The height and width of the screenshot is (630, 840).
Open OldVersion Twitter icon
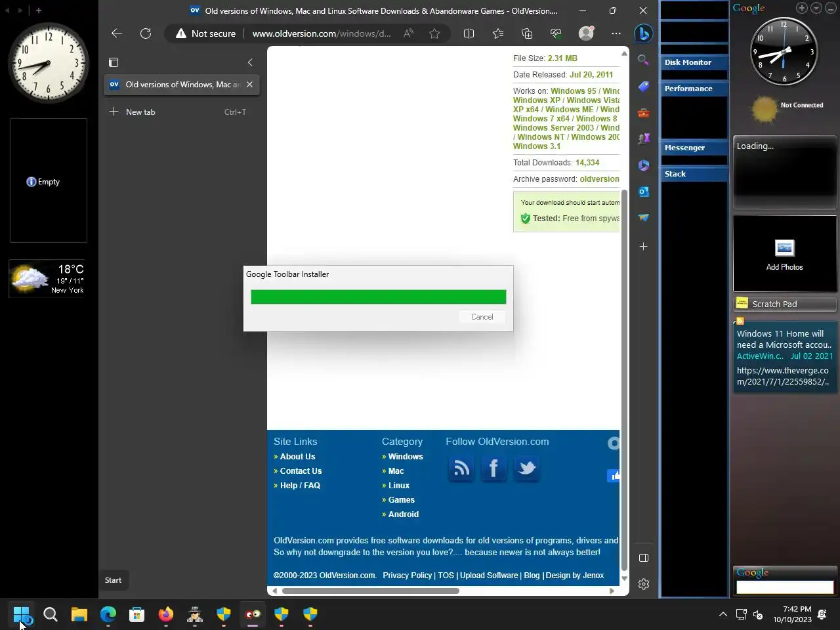click(526, 469)
